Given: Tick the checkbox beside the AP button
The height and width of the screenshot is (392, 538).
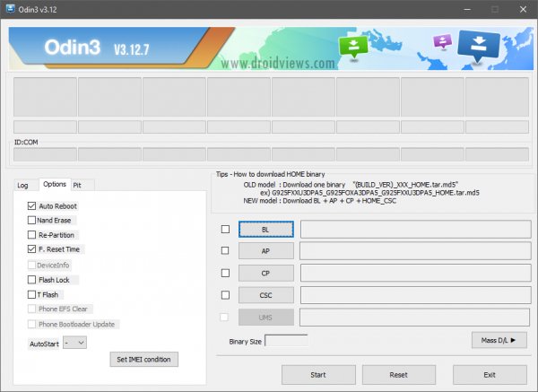Looking at the screenshot, I should pyautogui.click(x=225, y=250).
